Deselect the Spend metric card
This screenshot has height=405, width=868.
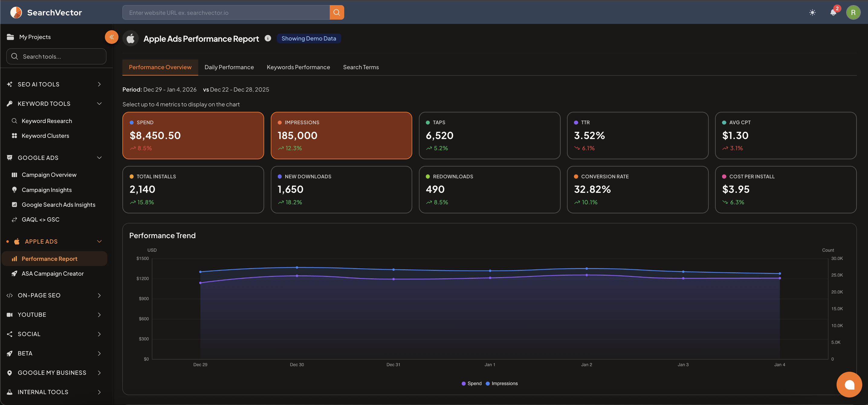(193, 135)
